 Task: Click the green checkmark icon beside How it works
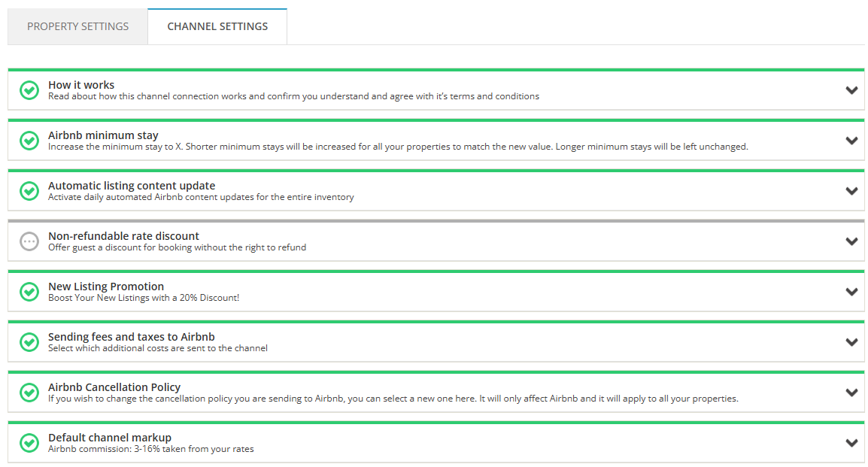29,90
